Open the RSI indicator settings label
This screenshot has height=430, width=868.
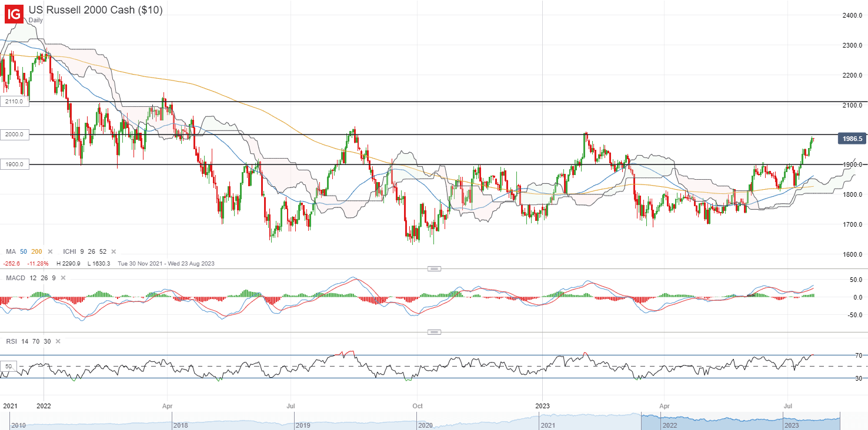click(11, 341)
